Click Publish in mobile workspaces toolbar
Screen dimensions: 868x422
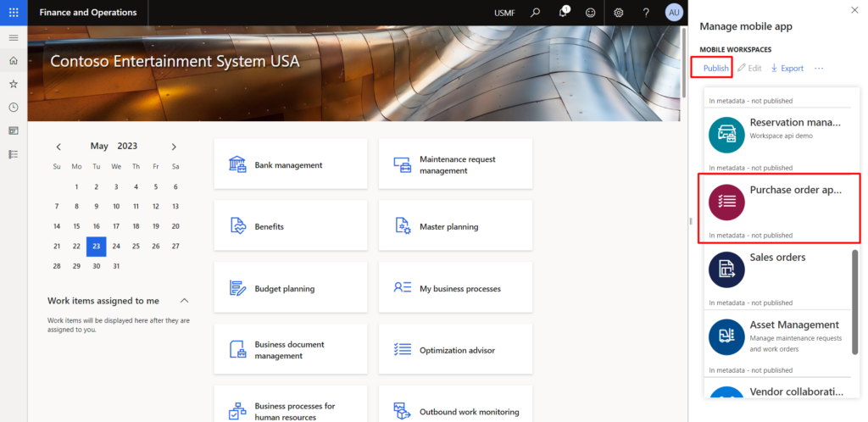coord(715,68)
